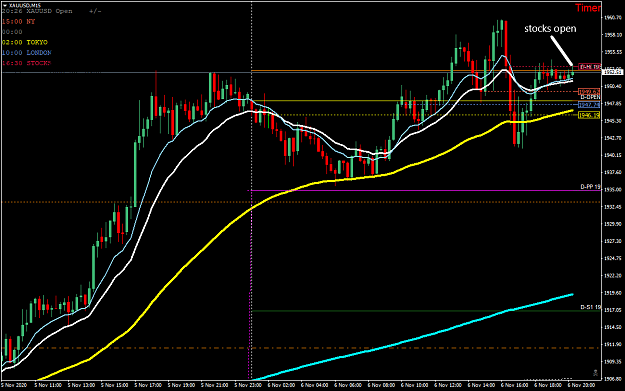Select the D-OPEN line label
This screenshot has height=391, width=625.
click(590, 97)
